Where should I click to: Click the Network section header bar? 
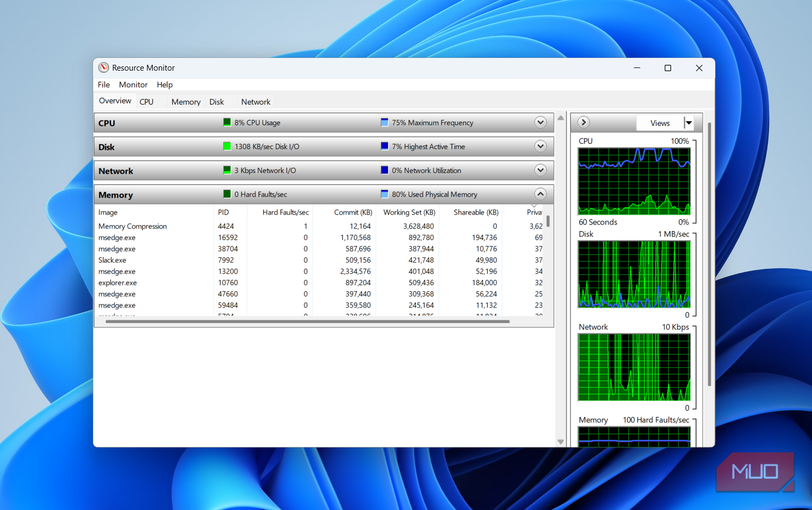click(x=324, y=171)
